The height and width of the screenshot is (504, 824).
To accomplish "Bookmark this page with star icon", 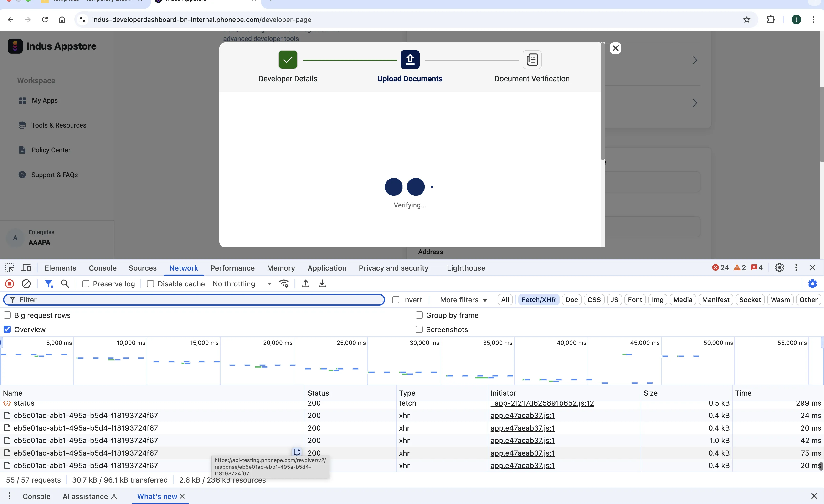I will click(747, 19).
